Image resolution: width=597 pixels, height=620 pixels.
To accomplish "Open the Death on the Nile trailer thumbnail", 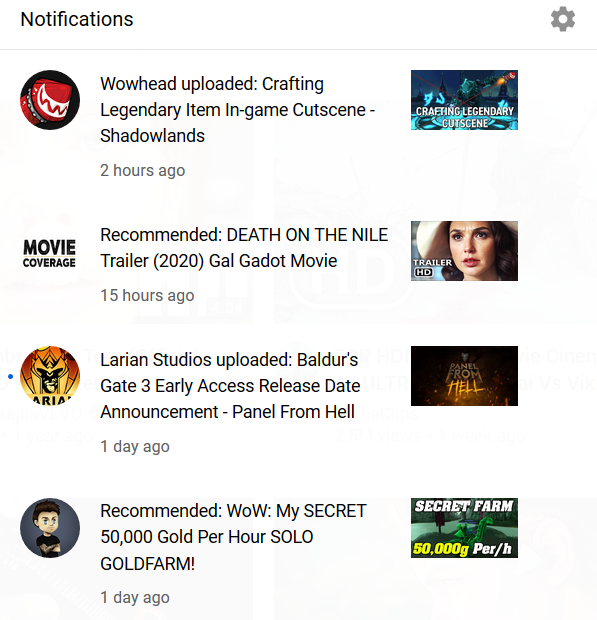I will click(x=464, y=251).
